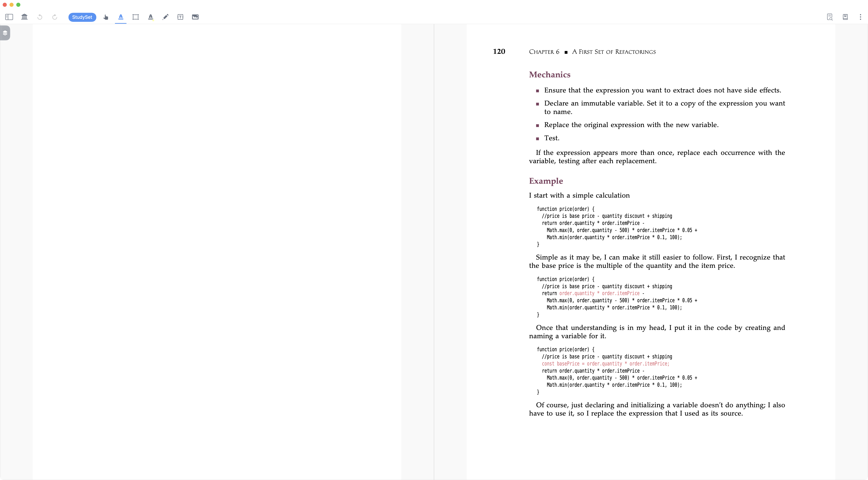
Task: Click 'Ensure that the expression' bullet
Action: [663, 90]
